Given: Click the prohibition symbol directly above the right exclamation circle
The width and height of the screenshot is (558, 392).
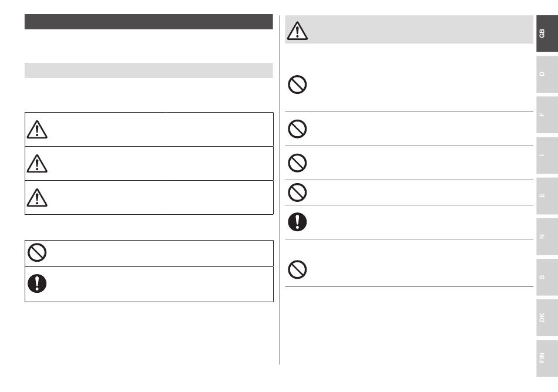Looking at the screenshot, I should pos(297,192).
